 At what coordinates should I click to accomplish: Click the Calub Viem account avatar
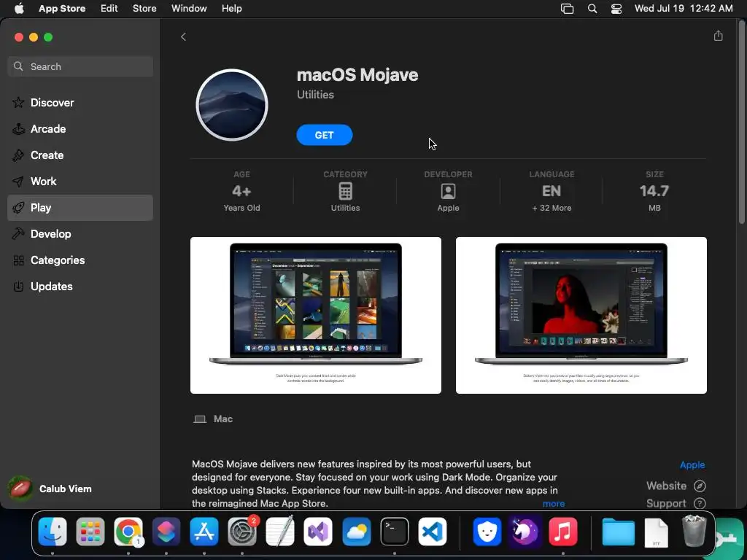pyautogui.click(x=20, y=489)
